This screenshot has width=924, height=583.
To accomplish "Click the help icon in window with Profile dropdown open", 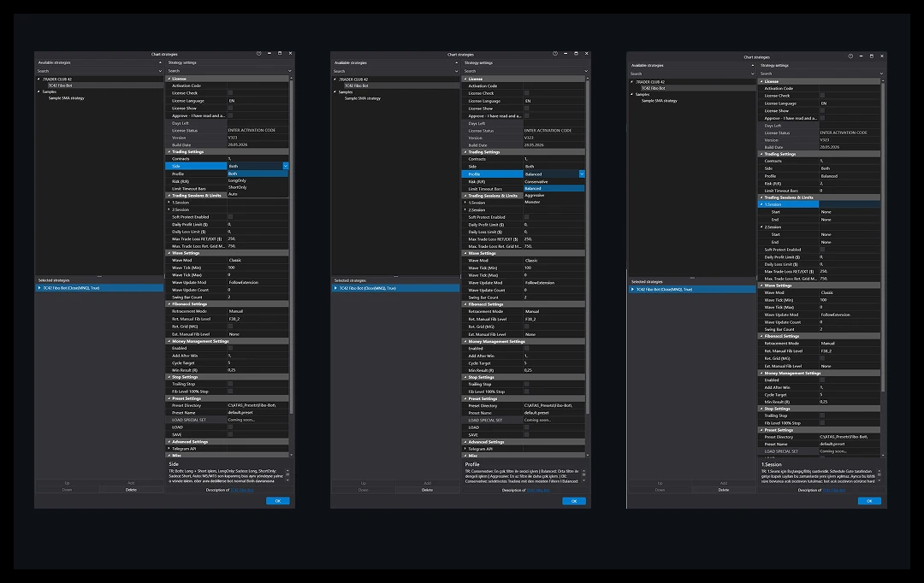I will point(555,54).
